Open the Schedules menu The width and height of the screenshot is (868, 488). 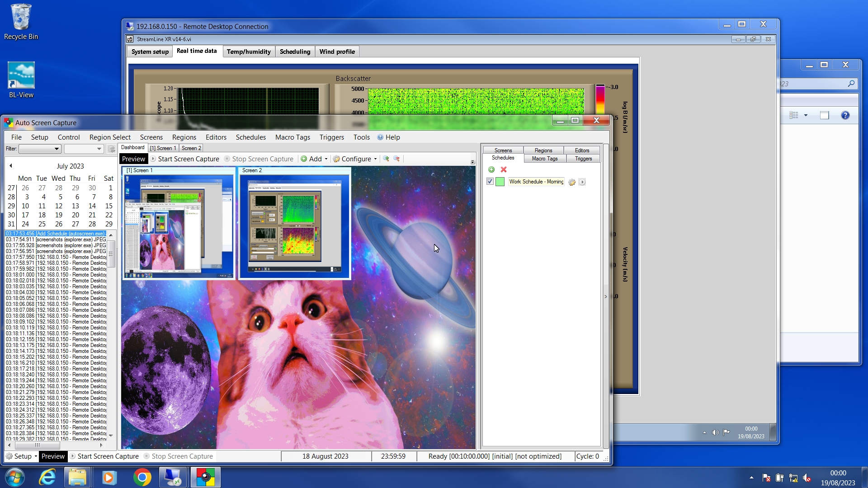click(250, 137)
